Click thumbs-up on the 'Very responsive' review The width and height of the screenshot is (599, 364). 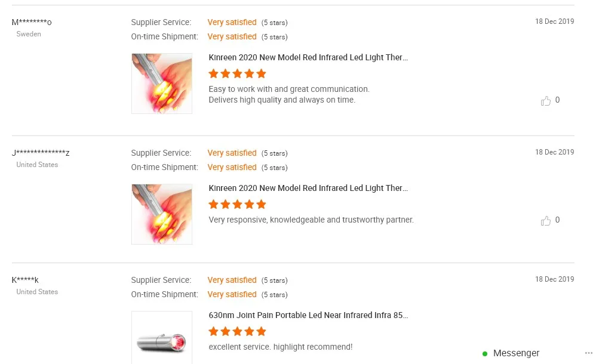coord(545,221)
